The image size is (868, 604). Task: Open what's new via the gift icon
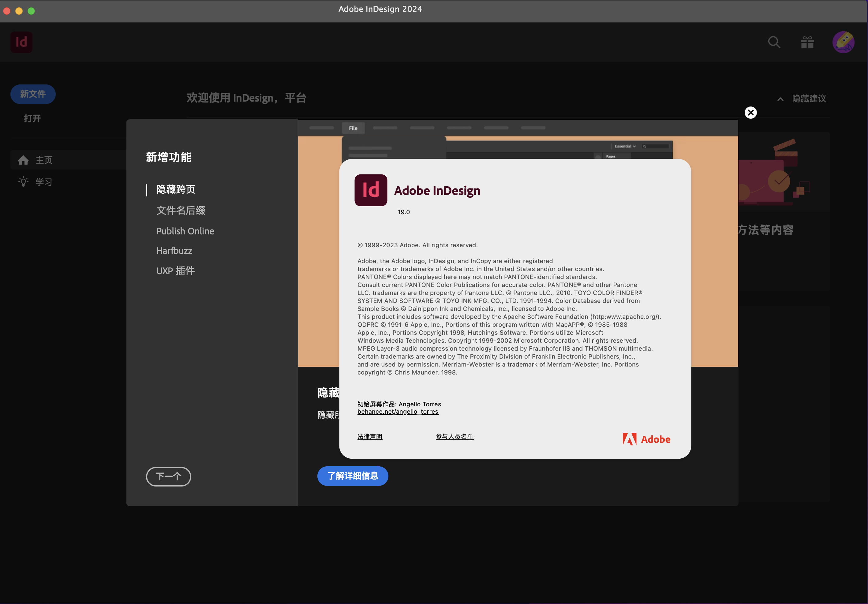coord(807,42)
